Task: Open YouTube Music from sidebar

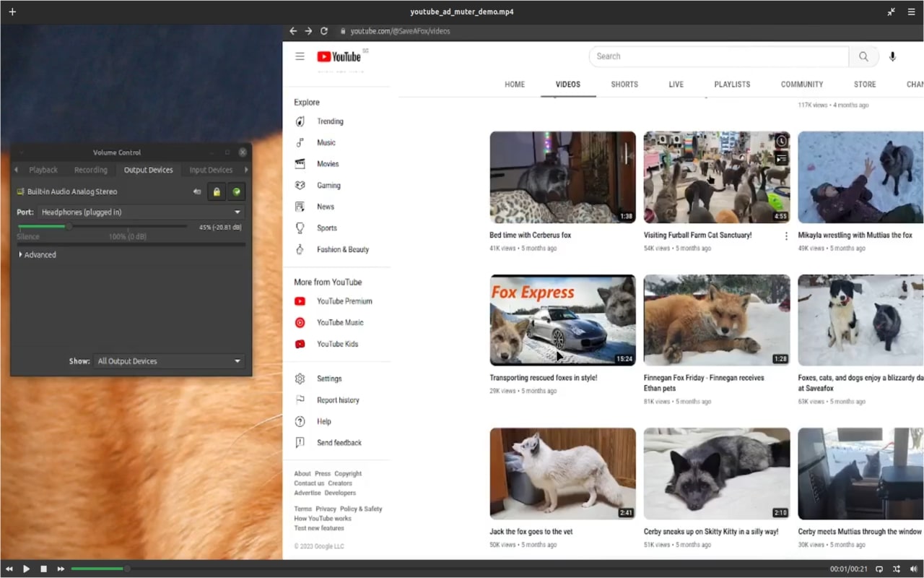Action: [x=340, y=323]
